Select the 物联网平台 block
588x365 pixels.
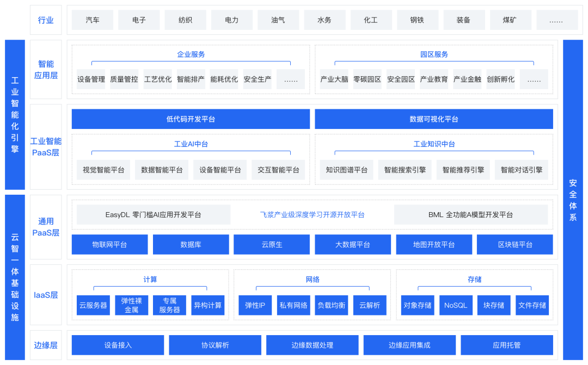coord(109,244)
